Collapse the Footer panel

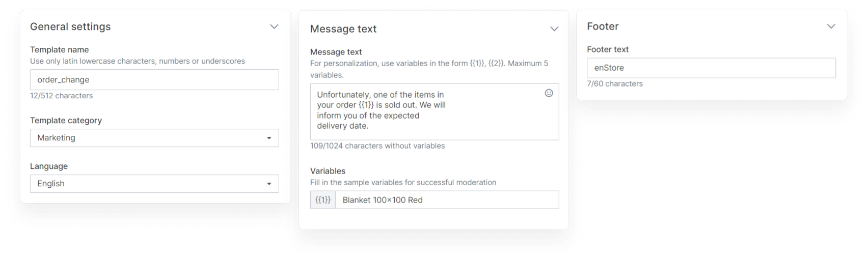pyautogui.click(x=831, y=26)
